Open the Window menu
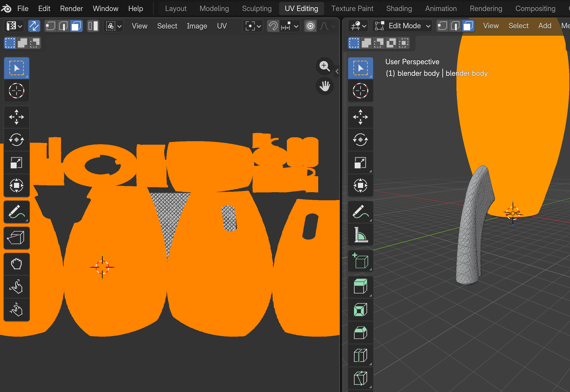Image resolution: width=570 pixels, height=392 pixels. 106,8
